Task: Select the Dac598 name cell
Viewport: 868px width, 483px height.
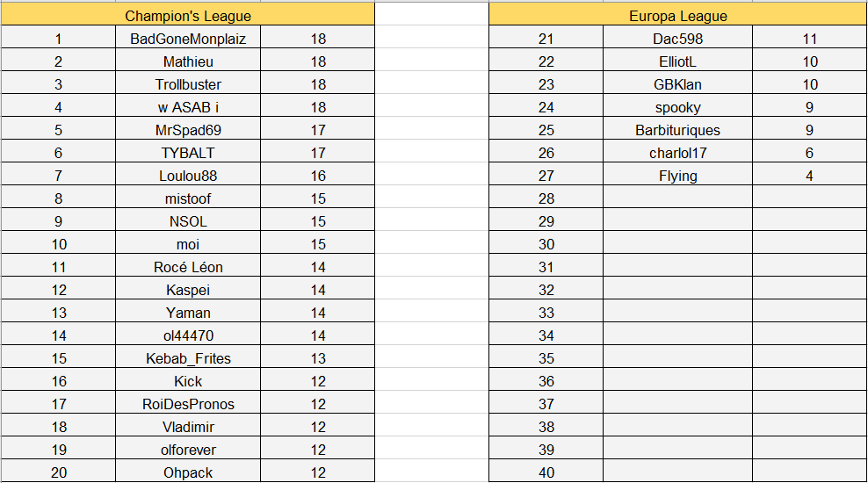Action: click(x=677, y=39)
